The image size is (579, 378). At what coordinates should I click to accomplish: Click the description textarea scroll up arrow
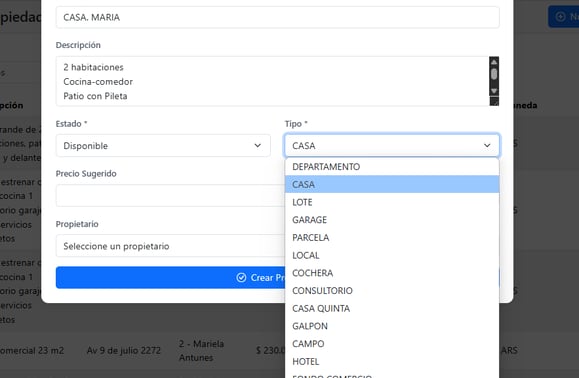(x=494, y=61)
